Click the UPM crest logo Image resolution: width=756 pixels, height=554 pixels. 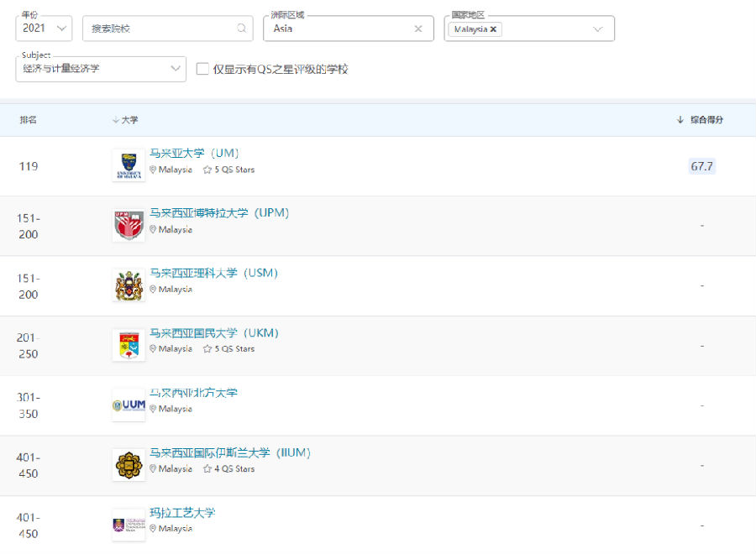(129, 225)
